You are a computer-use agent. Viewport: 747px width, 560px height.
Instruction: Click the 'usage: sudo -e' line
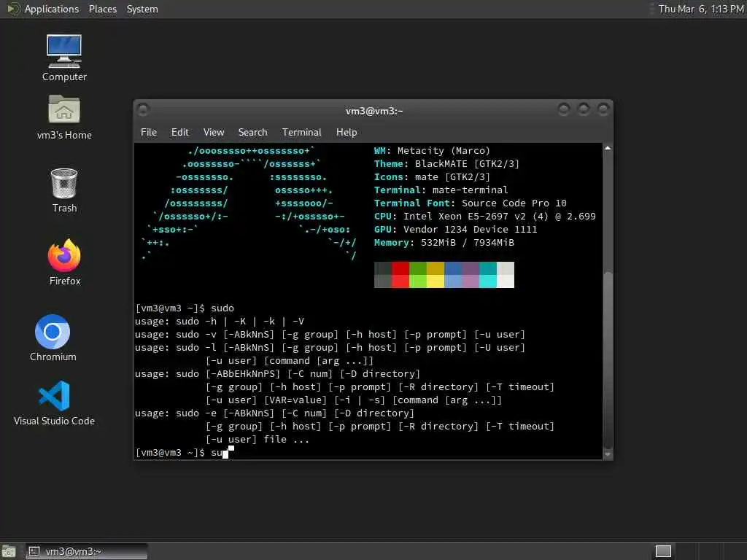coord(274,413)
